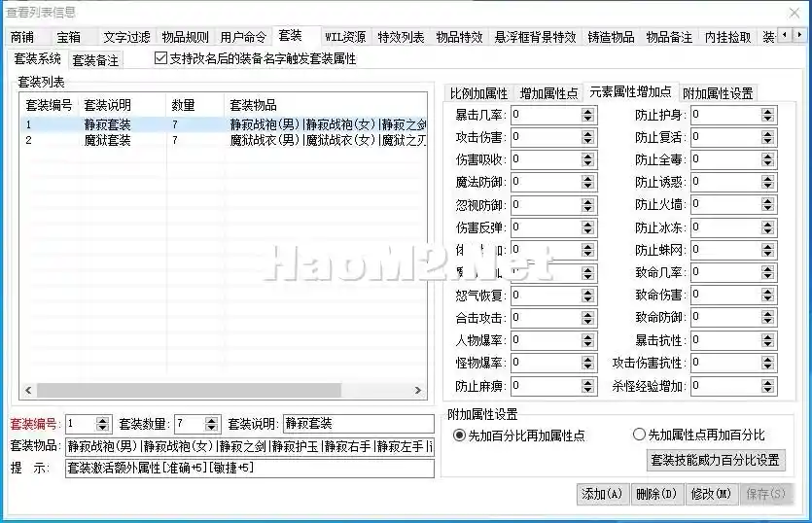812x523 pixels.
Task: Click the 套装物品 input field
Action: click(250, 446)
